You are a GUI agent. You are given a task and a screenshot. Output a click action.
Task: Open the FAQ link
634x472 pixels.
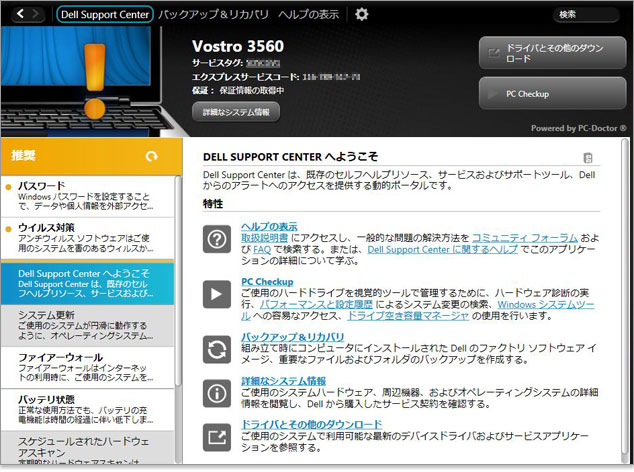pos(262,249)
